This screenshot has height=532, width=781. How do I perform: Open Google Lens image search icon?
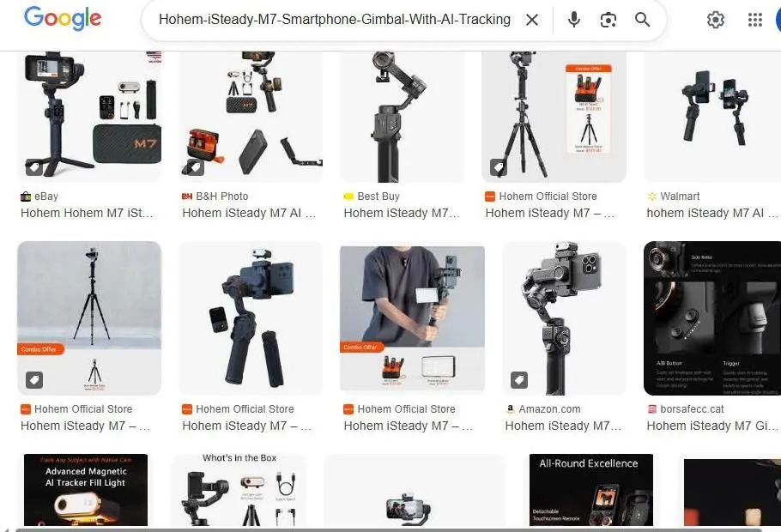coord(608,20)
